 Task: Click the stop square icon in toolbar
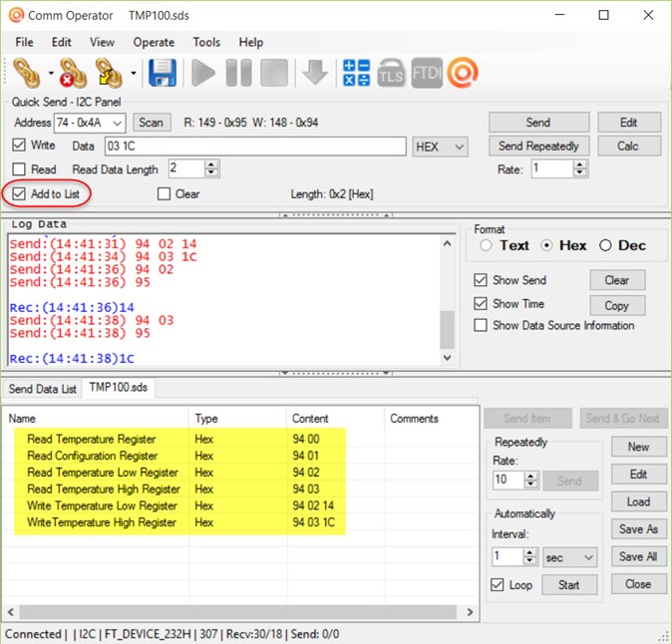pos(274,73)
